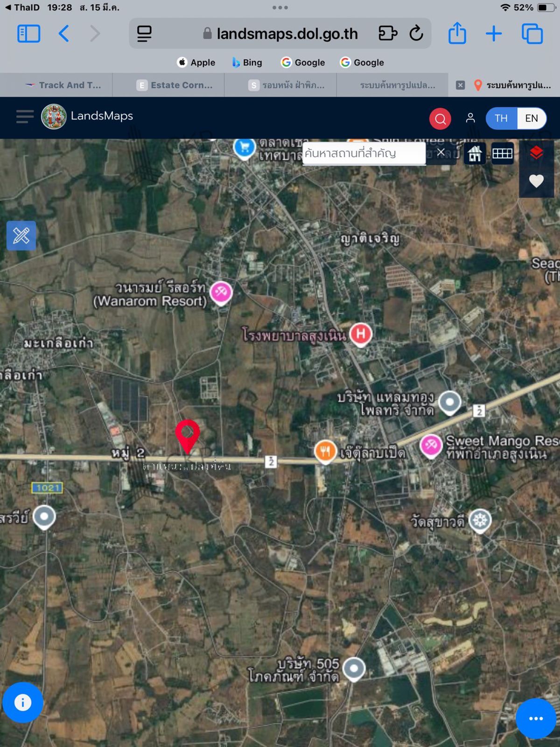This screenshot has width=560, height=747.
Task: Open the second Google bookmark
Action: [x=362, y=63]
